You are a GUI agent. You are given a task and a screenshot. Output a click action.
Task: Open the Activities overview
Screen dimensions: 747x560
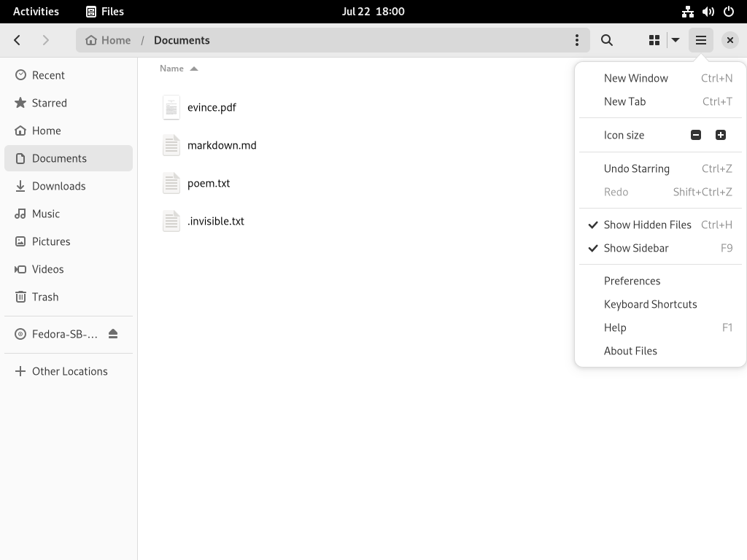click(36, 12)
